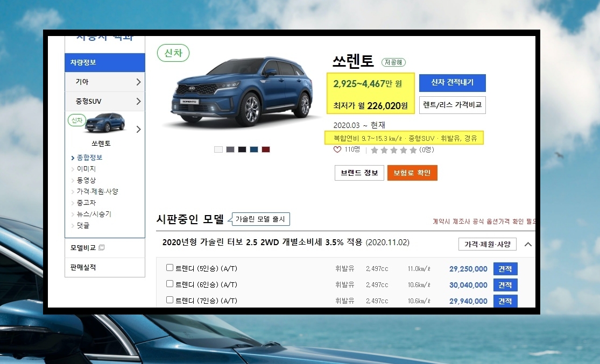Click the 보험료 확인 button
The image size is (600, 364).
412,173
